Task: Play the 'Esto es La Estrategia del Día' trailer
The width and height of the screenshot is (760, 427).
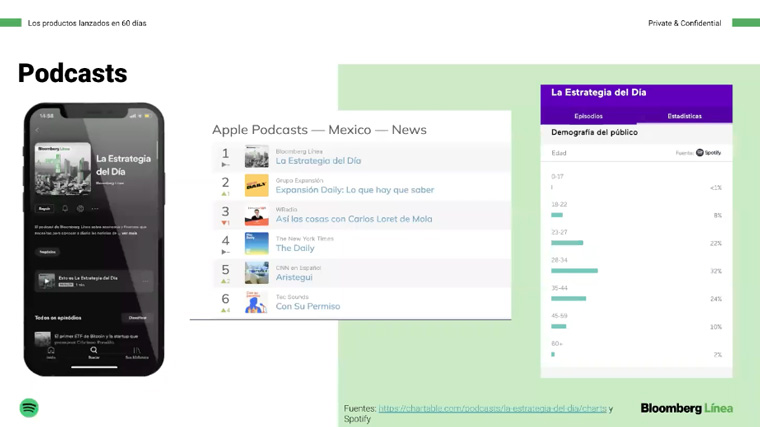Action: click(47, 281)
